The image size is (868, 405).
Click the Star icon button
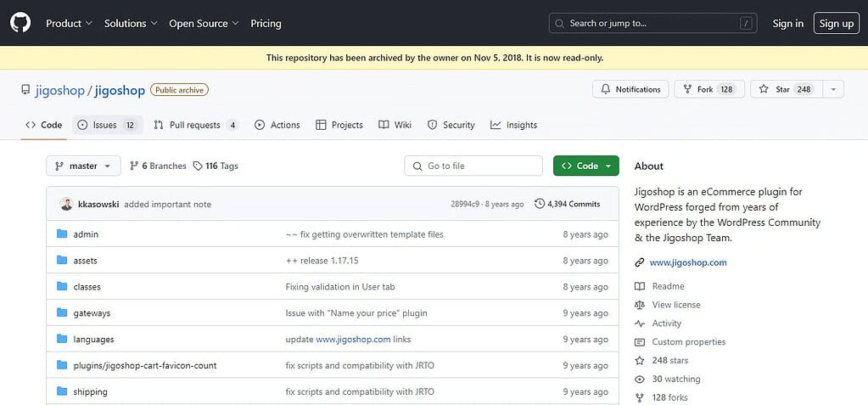click(764, 89)
